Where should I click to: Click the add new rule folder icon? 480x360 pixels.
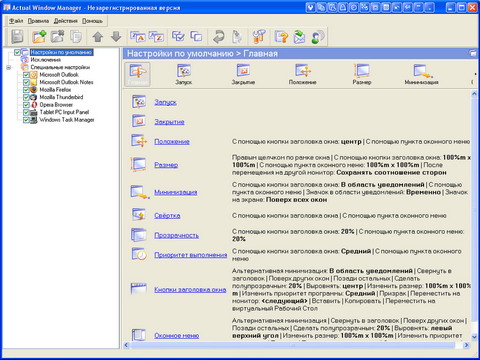pyautogui.click(x=39, y=36)
